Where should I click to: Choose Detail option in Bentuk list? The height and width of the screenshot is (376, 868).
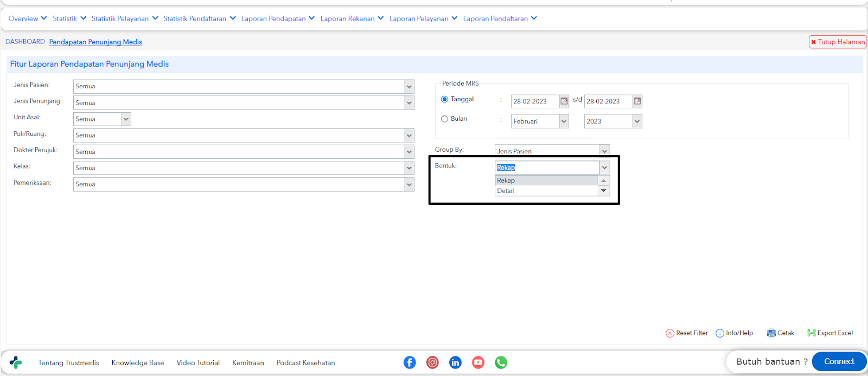pos(546,191)
